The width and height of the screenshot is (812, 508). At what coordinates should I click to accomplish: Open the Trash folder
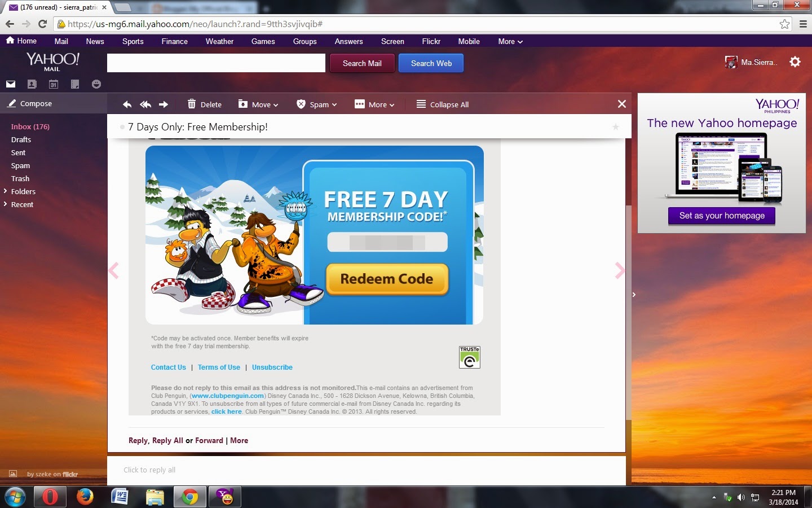click(x=20, y=178)
